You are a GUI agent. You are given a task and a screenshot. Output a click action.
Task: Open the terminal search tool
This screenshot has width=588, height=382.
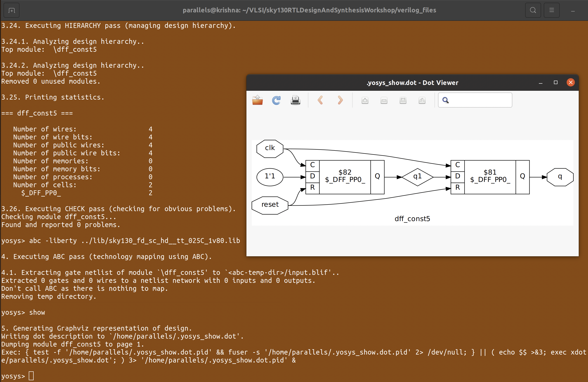pyautogui.click(x=533, y=10)
